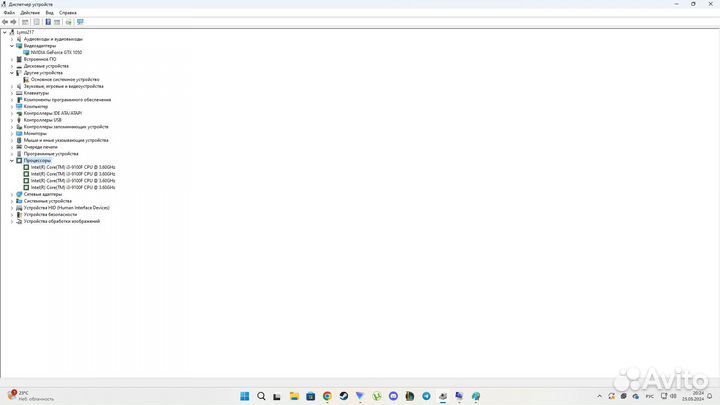The width and height of the screenshot is (720, 405).
Task: Click the monitor scan hardware toolbar icon
Action: click(80, 22)
